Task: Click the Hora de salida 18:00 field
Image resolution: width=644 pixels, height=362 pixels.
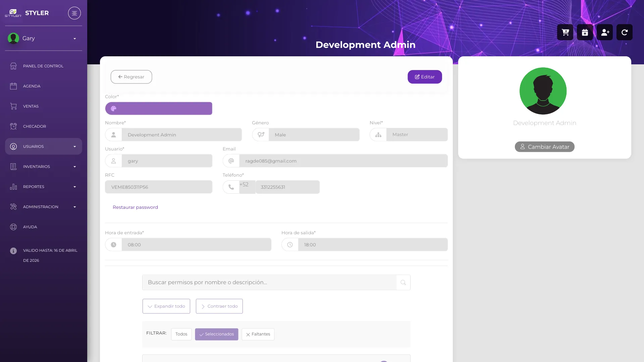Action: [373, 245]
